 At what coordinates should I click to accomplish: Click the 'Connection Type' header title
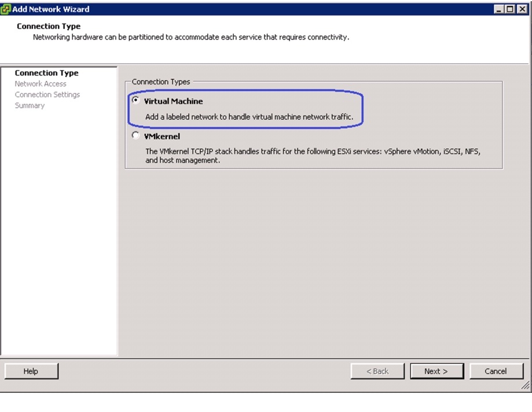(49, 26)
